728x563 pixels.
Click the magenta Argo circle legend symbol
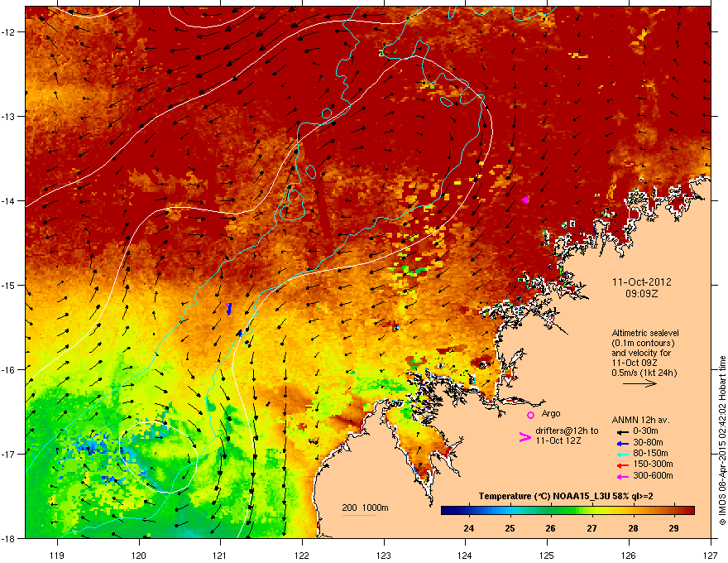(530, 415)
